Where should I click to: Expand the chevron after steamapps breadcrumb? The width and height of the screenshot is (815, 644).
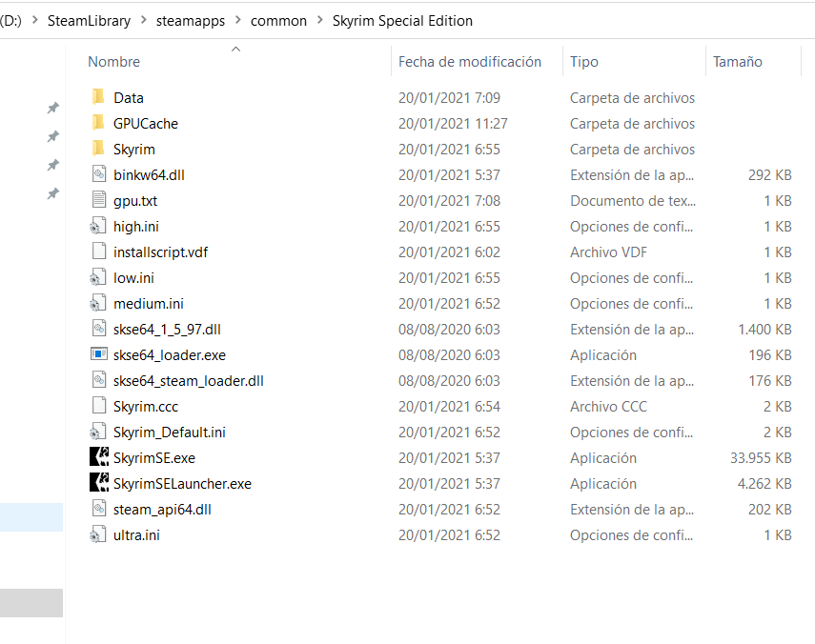238,20
